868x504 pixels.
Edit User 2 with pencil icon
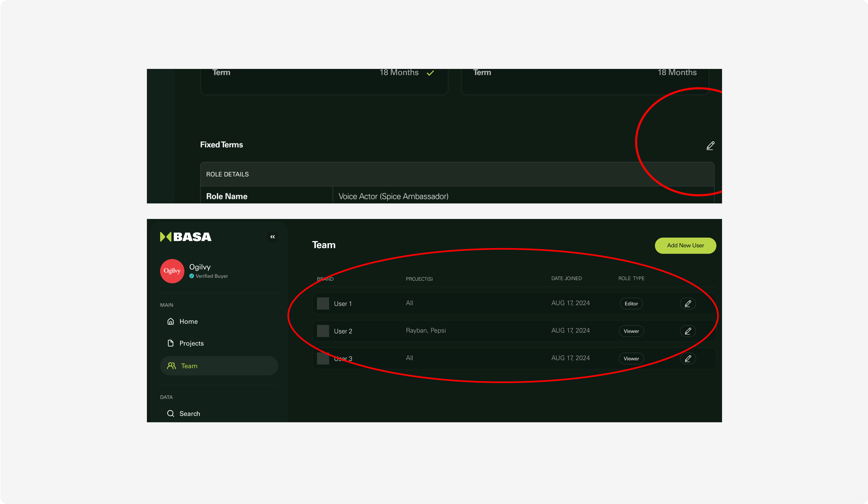tap(688, 331)
